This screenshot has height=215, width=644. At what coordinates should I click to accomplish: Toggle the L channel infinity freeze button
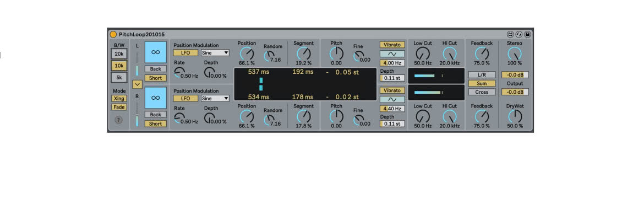click(x=156, y=52)
